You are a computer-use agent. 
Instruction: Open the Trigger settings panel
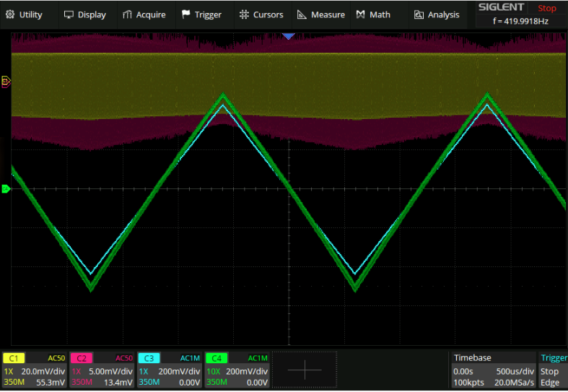tap(553, 370)
